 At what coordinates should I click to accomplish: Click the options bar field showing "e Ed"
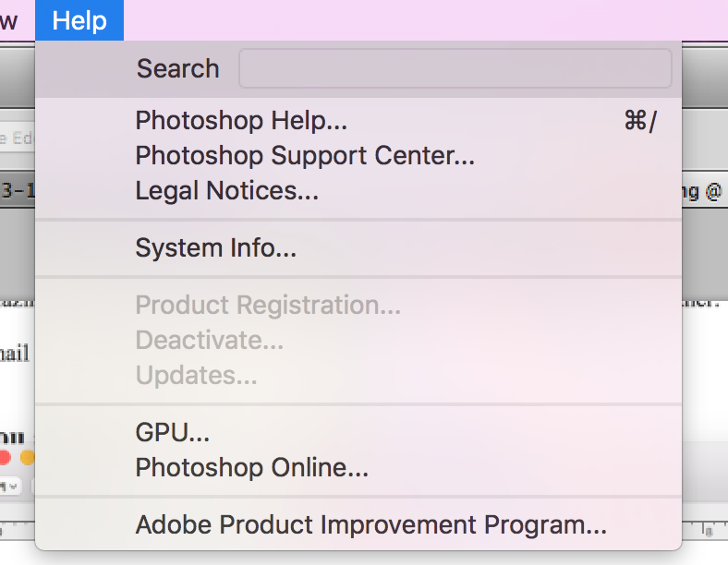tap(15, 138)
